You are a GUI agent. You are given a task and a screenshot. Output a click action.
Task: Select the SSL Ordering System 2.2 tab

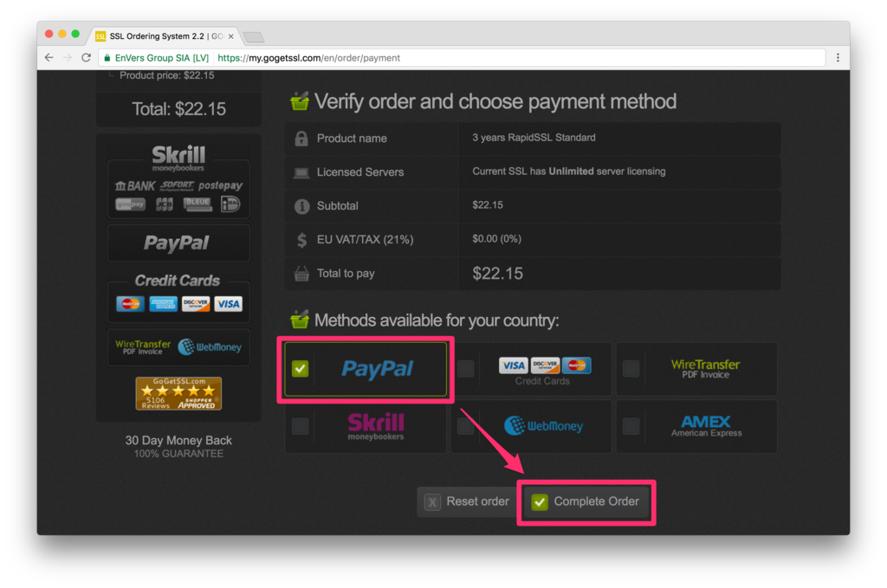[163, 36]
